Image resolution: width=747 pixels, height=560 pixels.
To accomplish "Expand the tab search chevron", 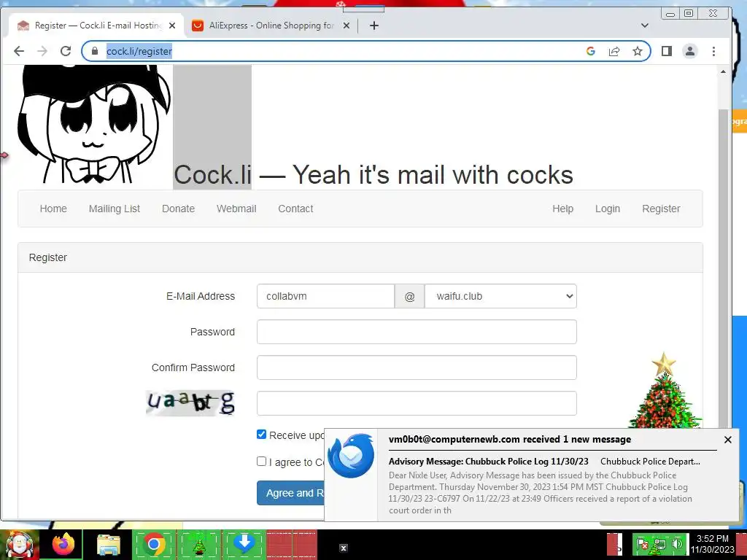I will coord(645,26).
